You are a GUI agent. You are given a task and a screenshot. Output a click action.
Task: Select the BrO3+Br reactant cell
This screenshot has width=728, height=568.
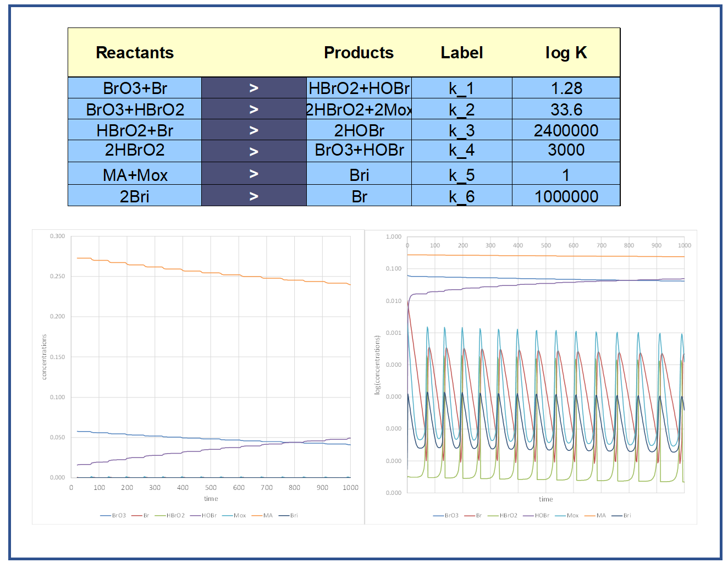click(135, 88)
